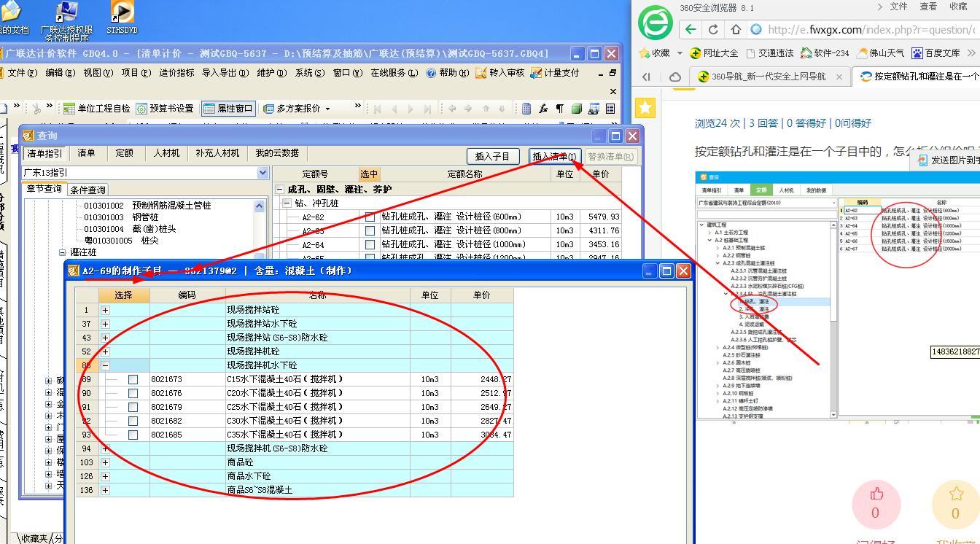
Task: Check the box for A2-64 钻孔桩 (1000mm)
Action: click(x=370, y=244)
